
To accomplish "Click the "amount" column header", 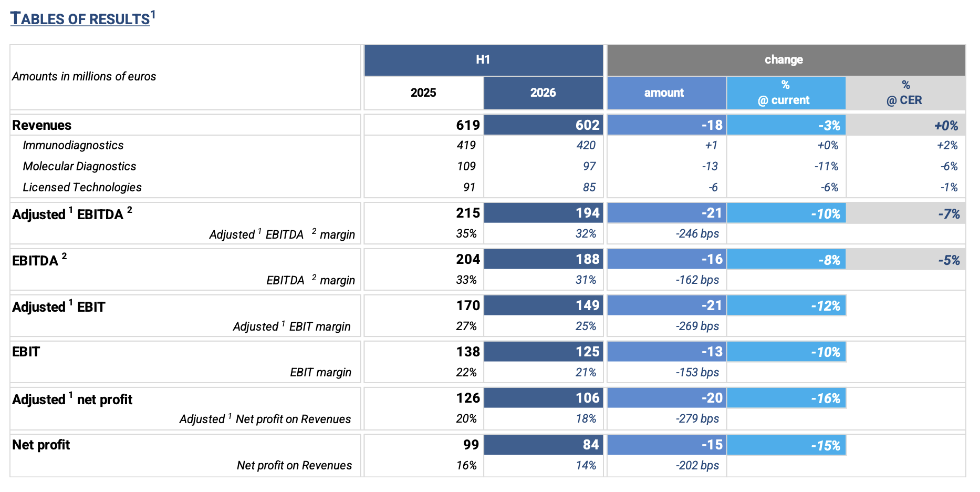I will [x=666, y=93].
